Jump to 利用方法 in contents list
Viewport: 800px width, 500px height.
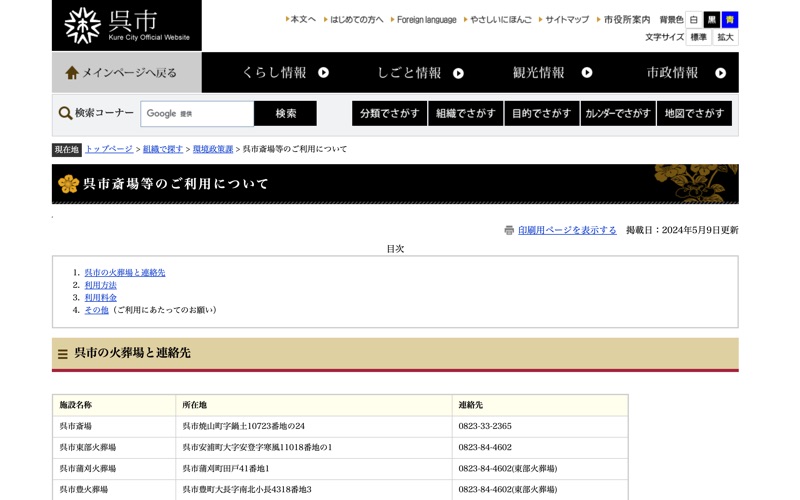click(x=101, y=285)
